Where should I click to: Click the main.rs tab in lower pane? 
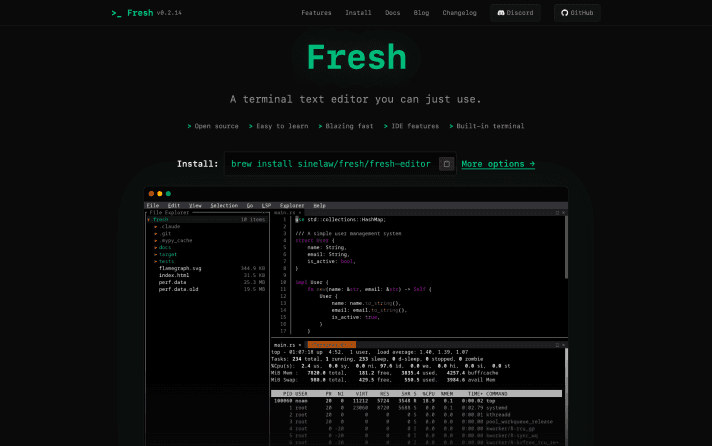click(x=284, y=345)
